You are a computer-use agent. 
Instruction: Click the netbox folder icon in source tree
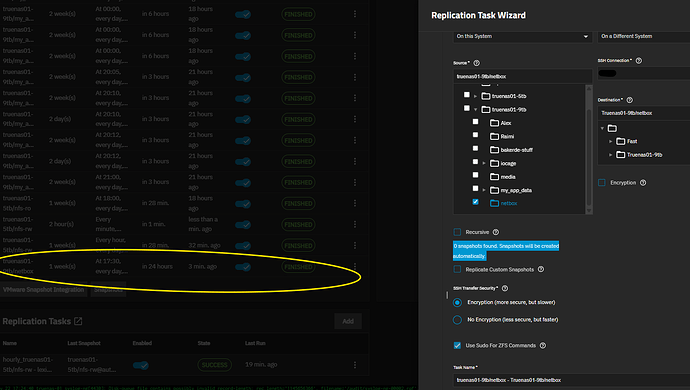(494, 203)
